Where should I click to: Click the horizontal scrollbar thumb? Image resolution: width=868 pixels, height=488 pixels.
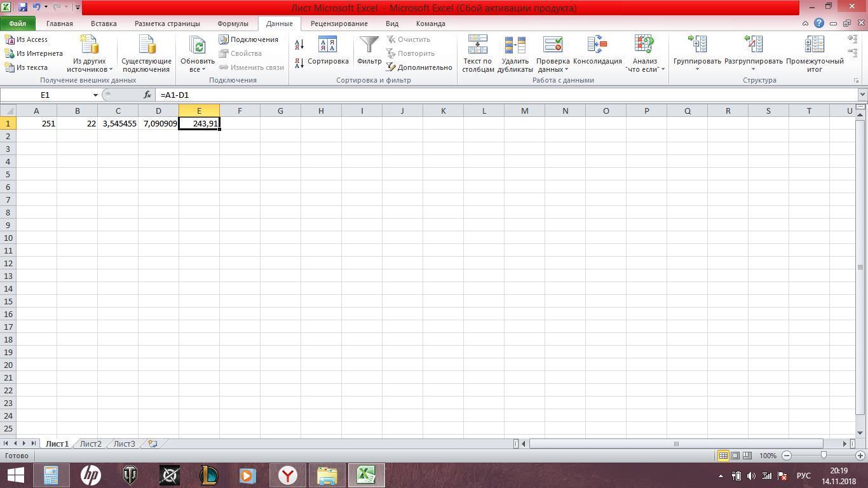click(676, 444)
